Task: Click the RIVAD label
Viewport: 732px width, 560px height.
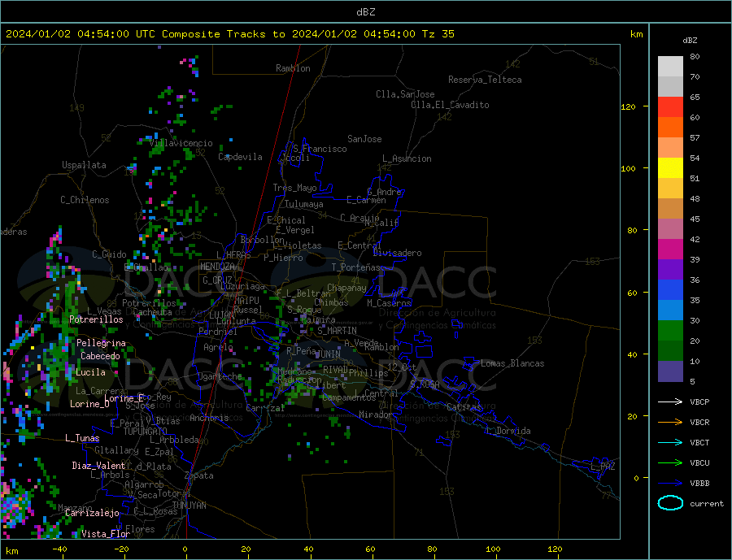Action: point(335,369)
